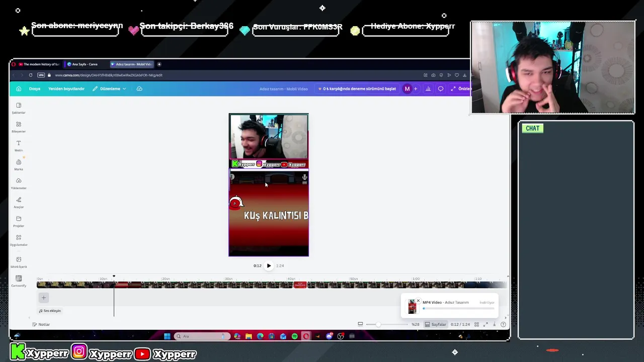Screen dimensions: 644x362
Task: Switch to Ana Sayfa - Canva tab
Action: pos(85,64)
